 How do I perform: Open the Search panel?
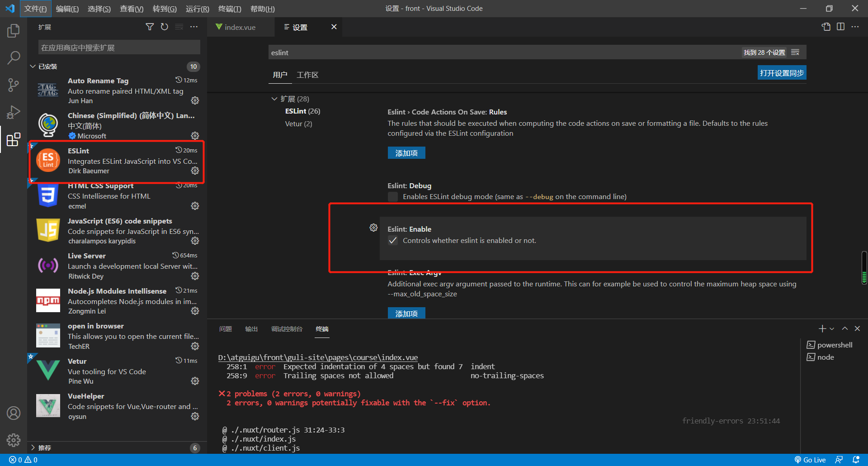[x=13, y=58]
